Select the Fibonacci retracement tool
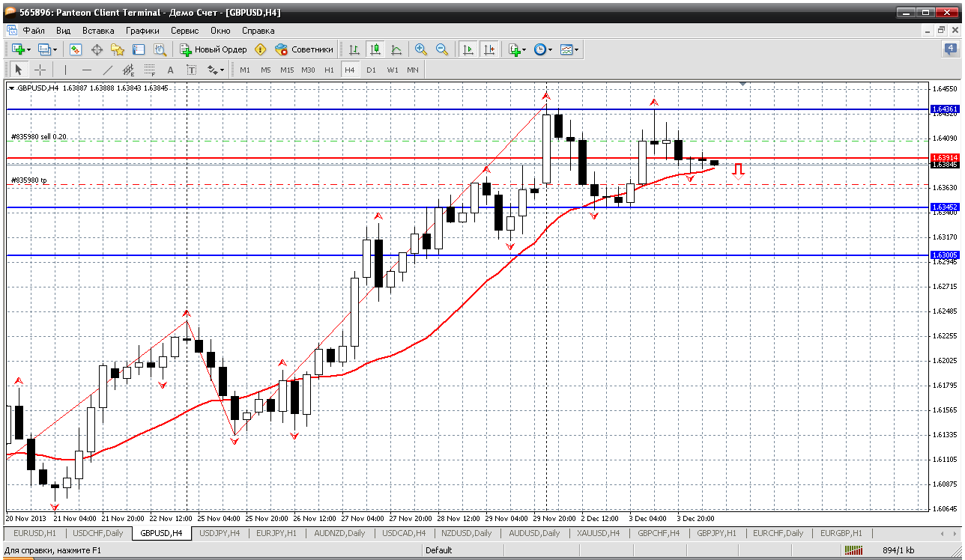This screenshot has width=965, height=560. [150, 70]
